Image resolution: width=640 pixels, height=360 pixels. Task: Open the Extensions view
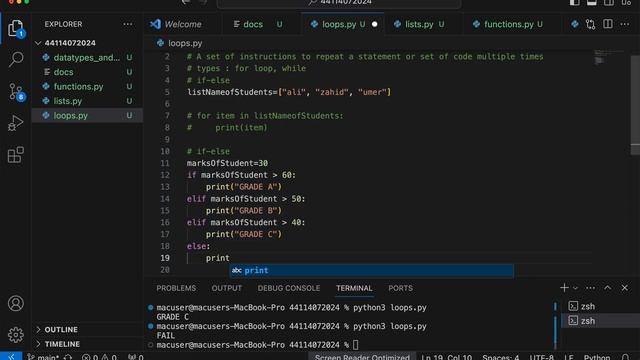click(16, 155)
